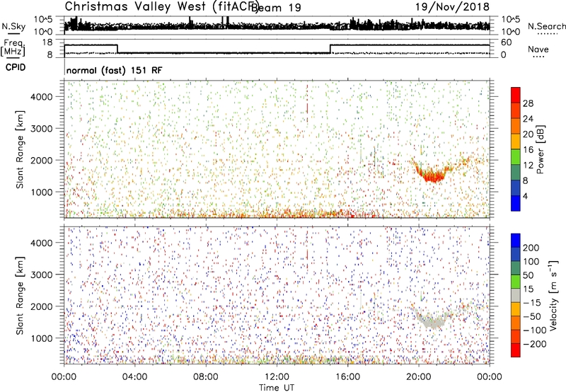Click the '24' label on the Power colorbar

click(x=528, y=119)
